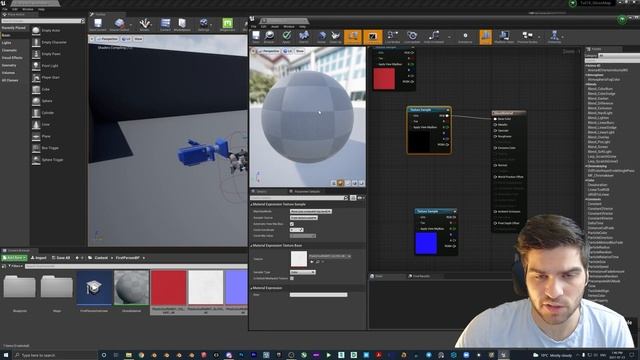Click red Texture Sample node preview
The height and width of the screenshot is (360, 640).
click(384, 78)
